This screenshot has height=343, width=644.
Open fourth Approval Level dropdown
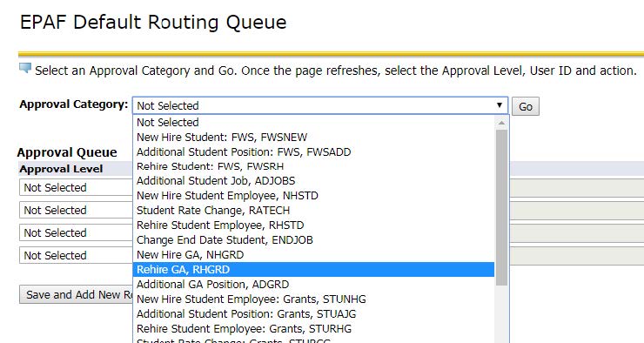tap(76, 255)
